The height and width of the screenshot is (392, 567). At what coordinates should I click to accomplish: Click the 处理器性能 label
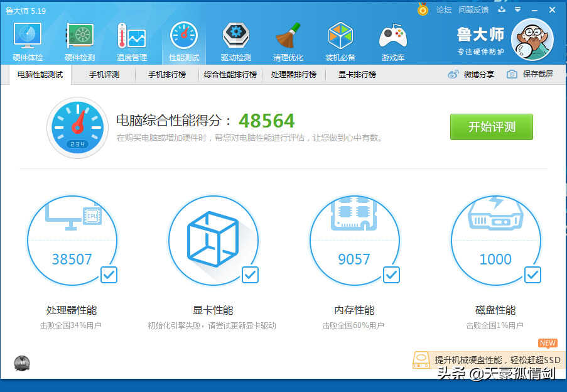[x=72, y=310]
